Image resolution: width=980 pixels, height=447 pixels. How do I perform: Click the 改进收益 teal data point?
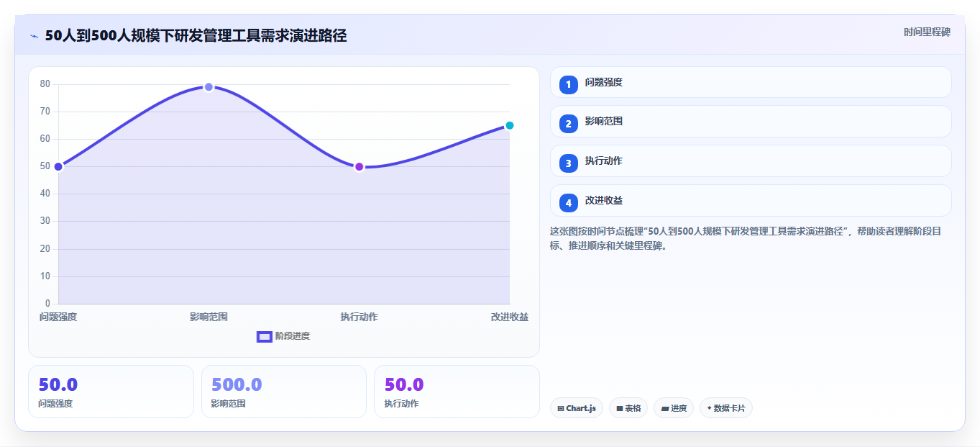click(509, 125)
